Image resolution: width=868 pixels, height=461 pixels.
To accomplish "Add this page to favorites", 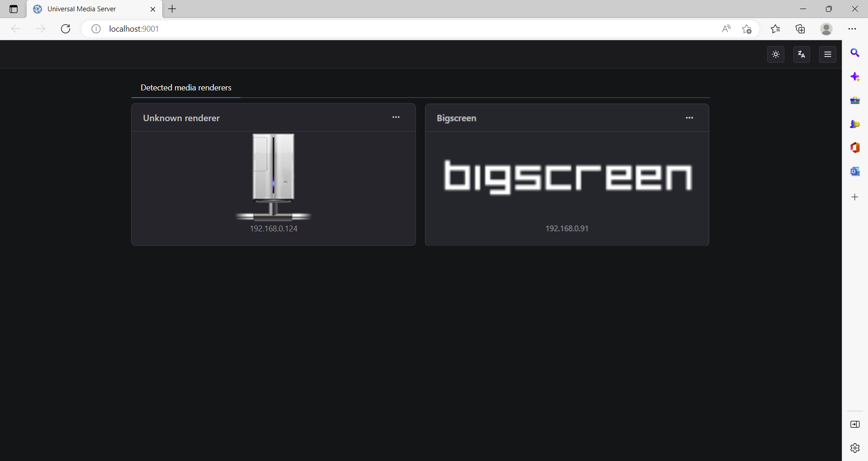I will 746,29.
